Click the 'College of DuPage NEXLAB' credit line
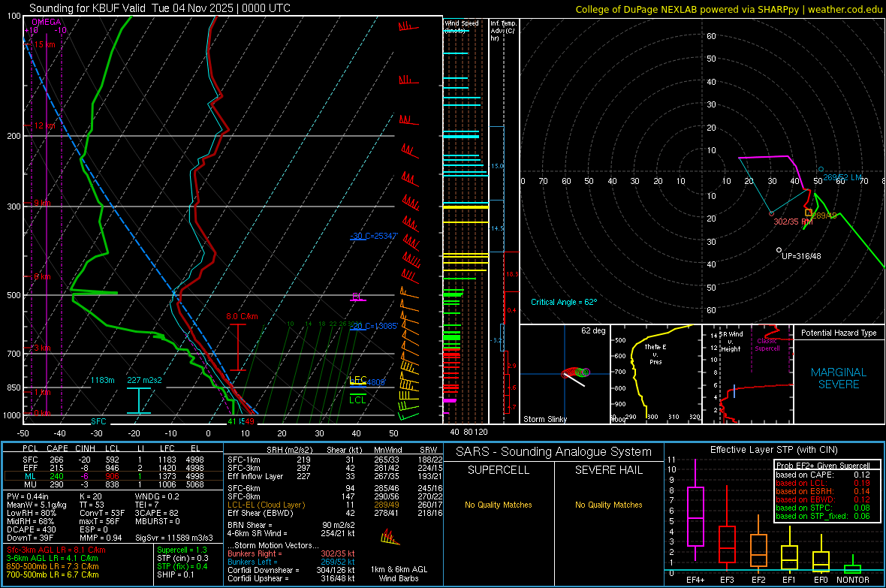The image size is (886, 588). click(728, 9)
